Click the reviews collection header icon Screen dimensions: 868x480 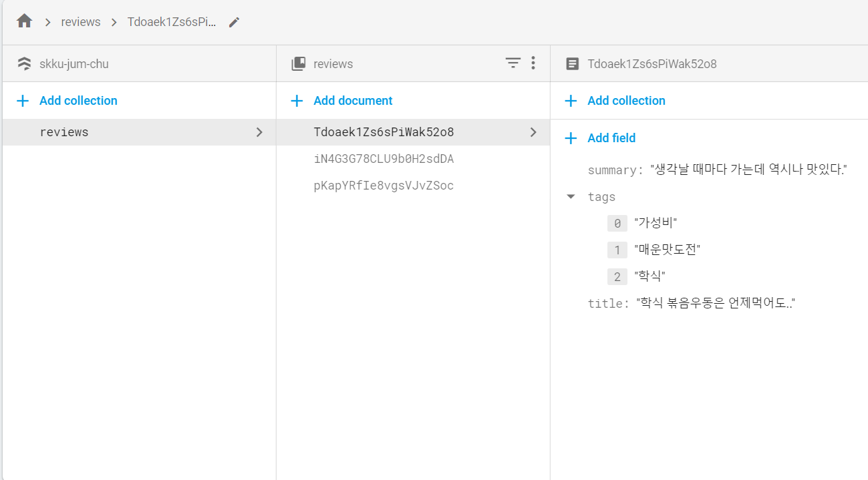pyautogui.click(x=299, y=64)
